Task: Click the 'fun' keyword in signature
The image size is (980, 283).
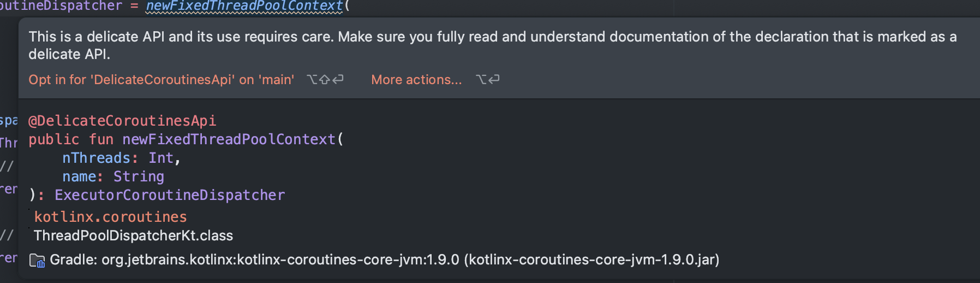Action: pos(101,139)
